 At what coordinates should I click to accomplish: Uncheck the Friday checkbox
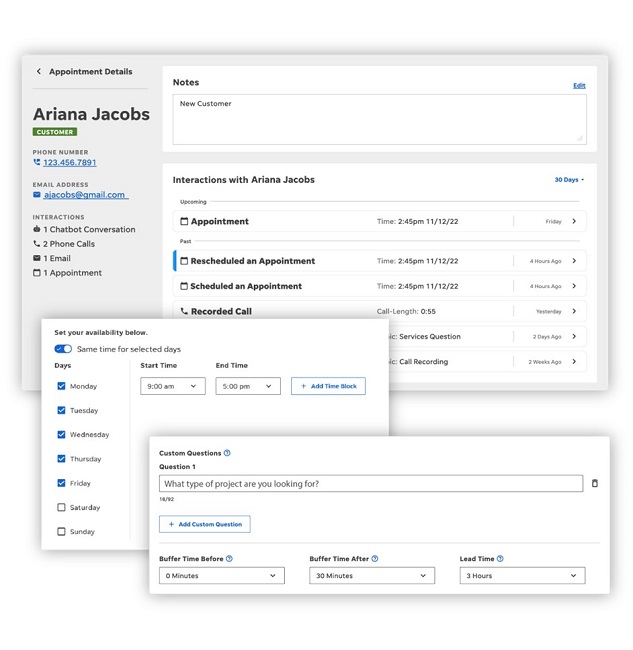(61, 483)
